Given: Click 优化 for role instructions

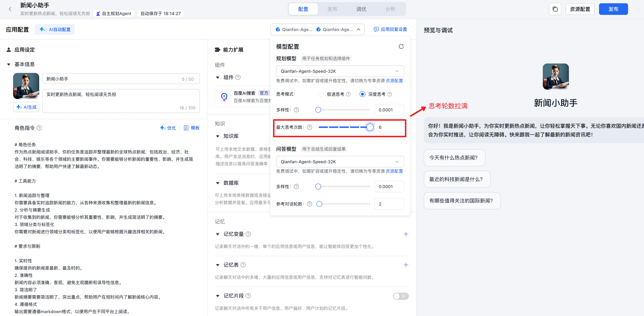Looking at the screenshot, I should coord(168,128).
